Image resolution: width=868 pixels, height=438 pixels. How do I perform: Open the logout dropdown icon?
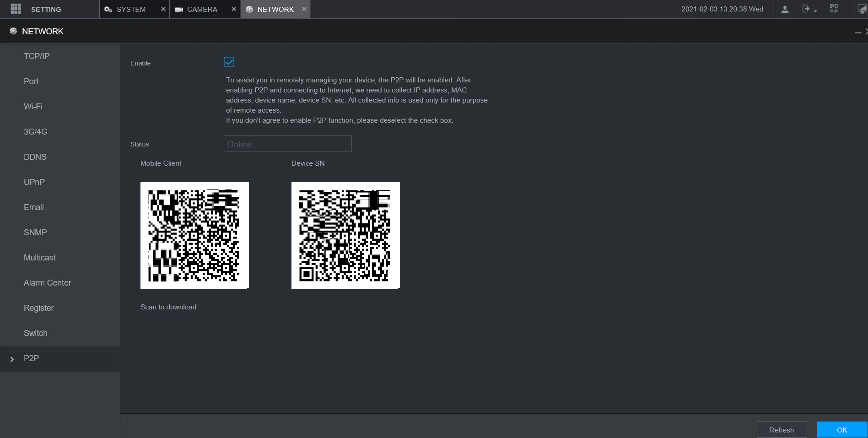(809, 9)
